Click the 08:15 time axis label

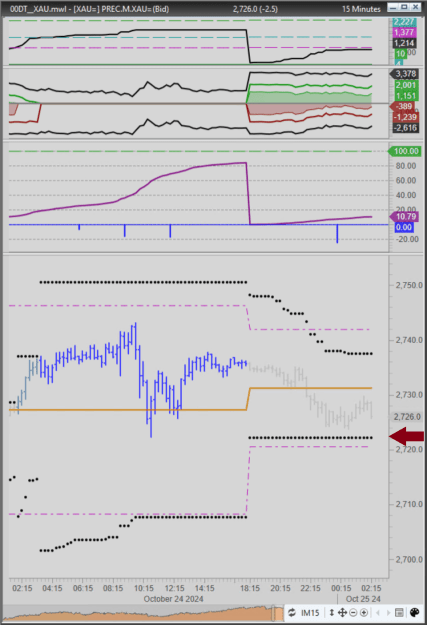113,588
